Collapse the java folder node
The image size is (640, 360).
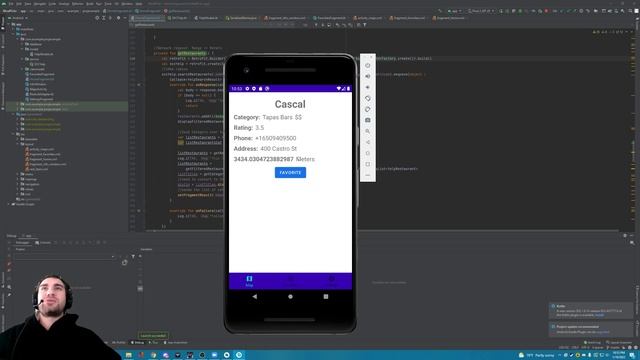pos(13,34)
